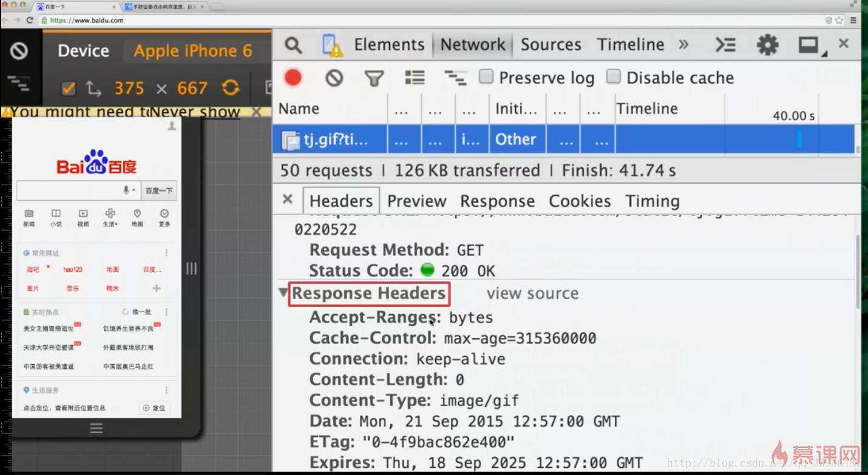This screenshot has width=868, height=475.
Task: Dismiss the yellow warning bar
Action: pos(256,112)
